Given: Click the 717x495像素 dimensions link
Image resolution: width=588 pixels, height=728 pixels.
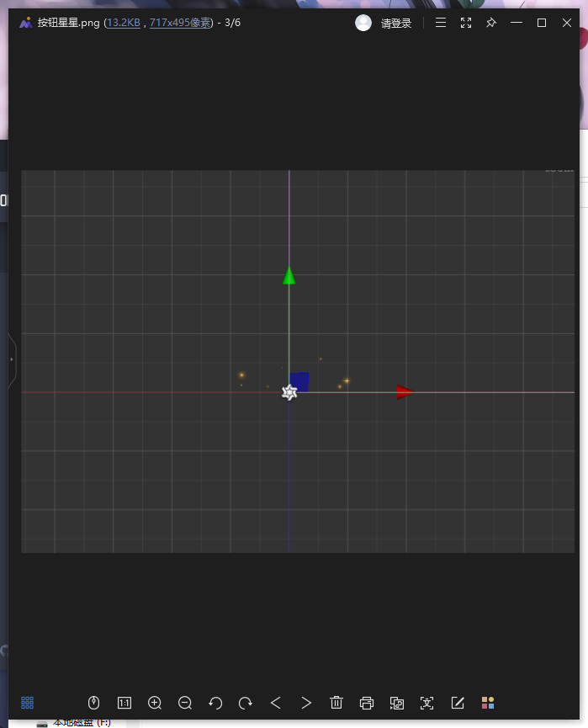Looking at the screenshot, I should (x=180, y=23).
